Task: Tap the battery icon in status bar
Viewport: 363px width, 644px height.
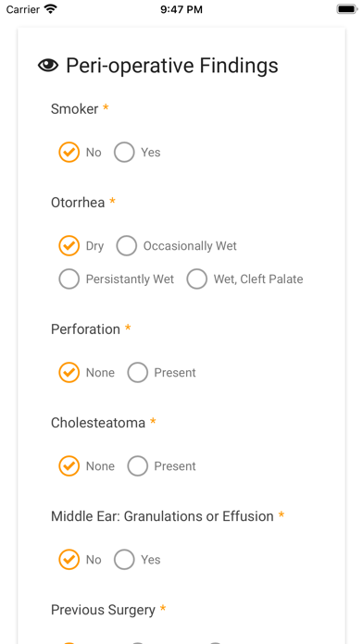Action: click(347, 9)
